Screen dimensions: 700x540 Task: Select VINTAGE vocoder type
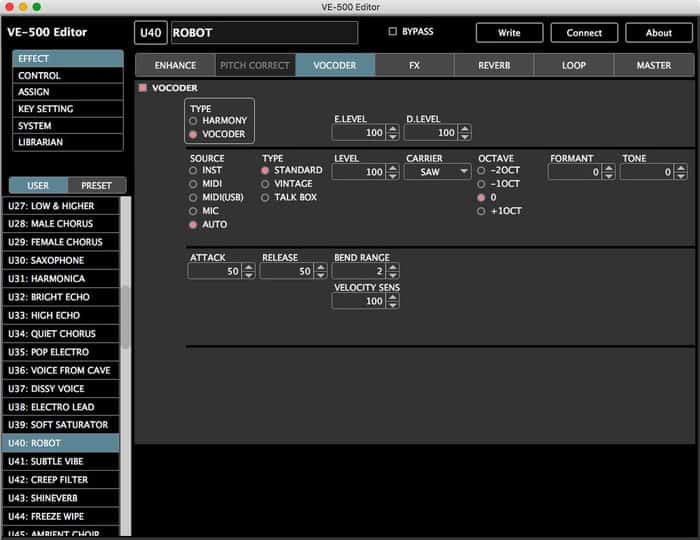click(x=265, y=184)
